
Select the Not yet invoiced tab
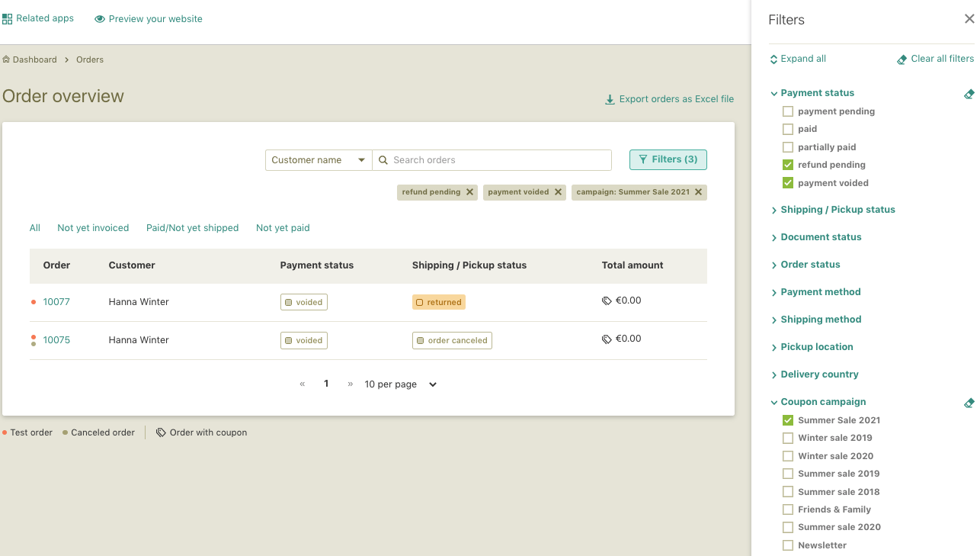pyautogui.click(x=93, y=228)
